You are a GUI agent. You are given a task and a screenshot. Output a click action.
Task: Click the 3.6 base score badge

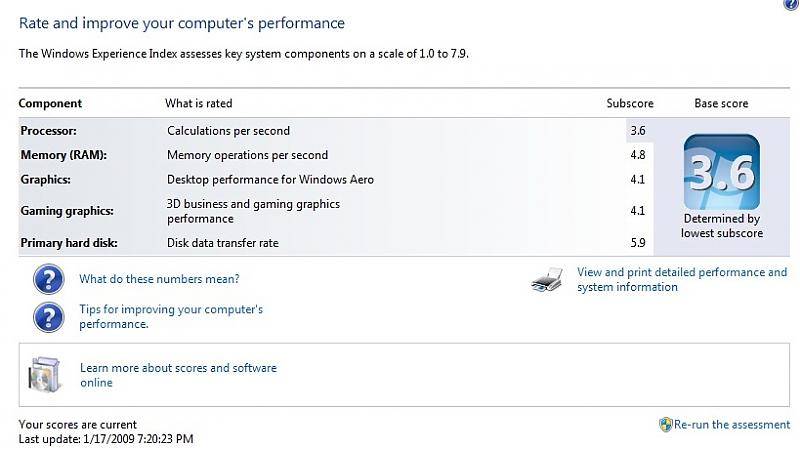pos(721,172)
